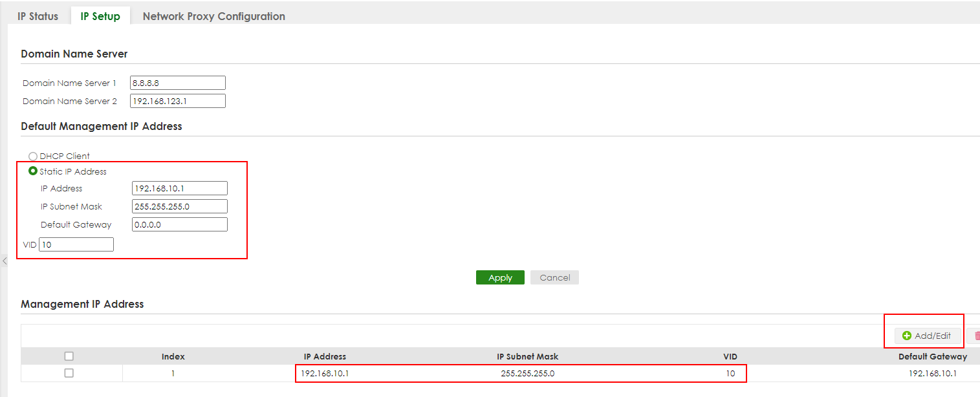Collapse the left side panel arrow

[5, 261]
